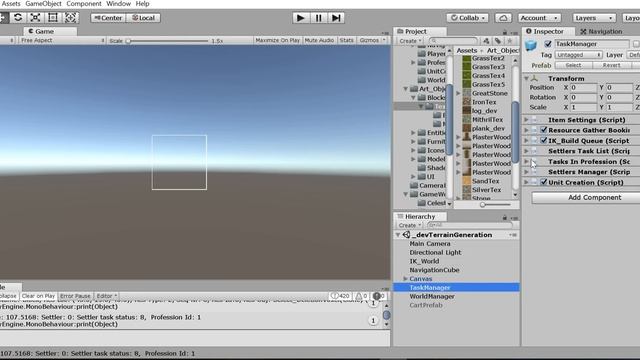Click the Transform component icon
The height and width of the screenshot is (360, 640).
(x=534, y=78)
